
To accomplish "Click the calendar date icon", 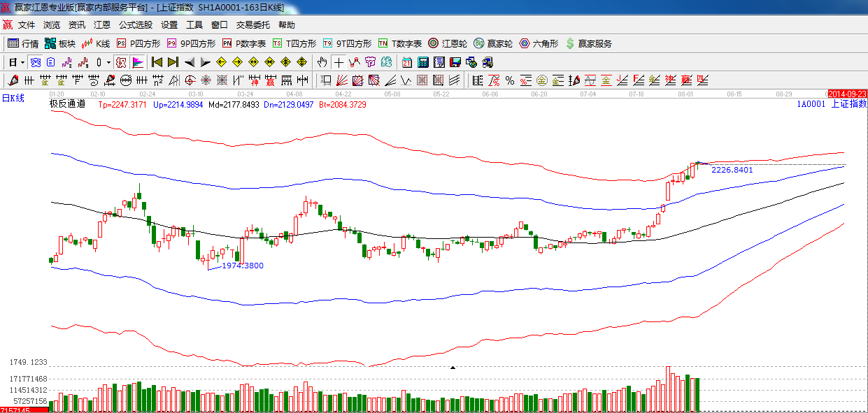I will tap(406, 62).
